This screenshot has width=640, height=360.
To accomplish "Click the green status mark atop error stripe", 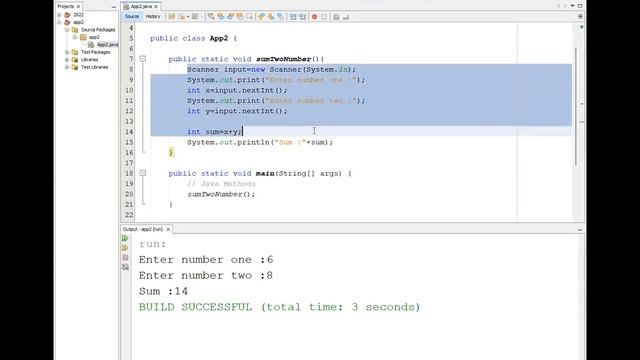I will click(581, 27).
